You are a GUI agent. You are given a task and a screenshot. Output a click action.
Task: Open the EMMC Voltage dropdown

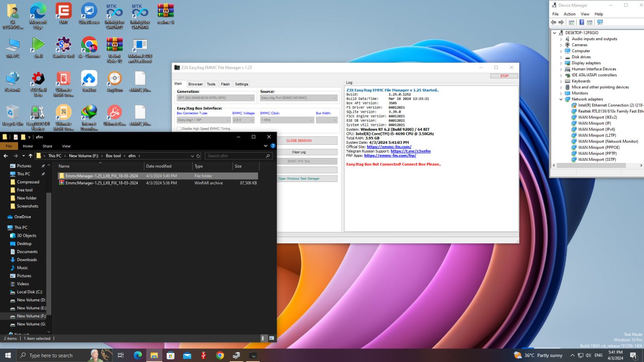(x=244, y=120)
